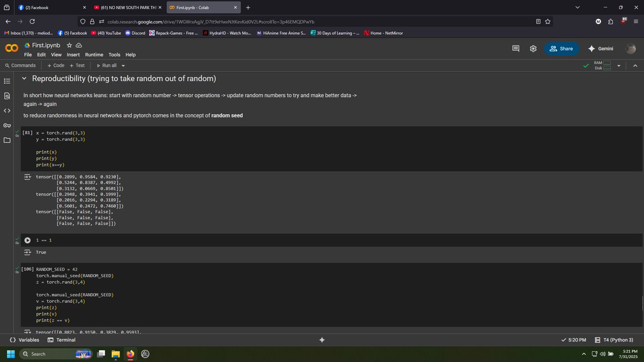Open the site security shield icon
This screenshot has height=362, width=644.
point(84,21)
